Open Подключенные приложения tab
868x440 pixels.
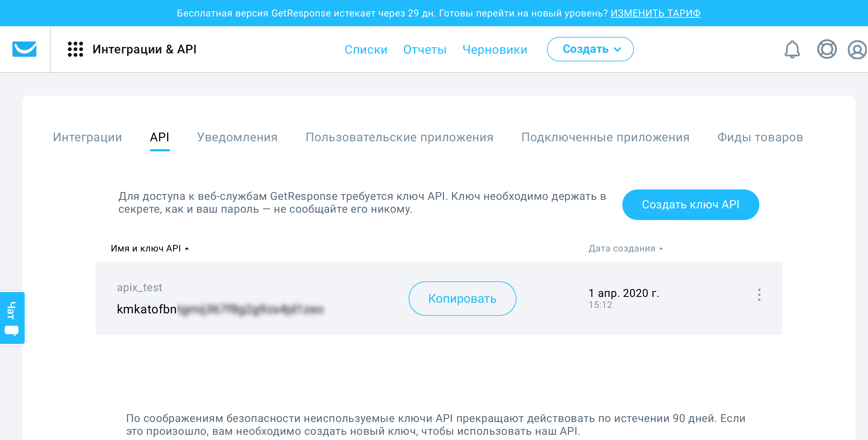click(605, 137)
